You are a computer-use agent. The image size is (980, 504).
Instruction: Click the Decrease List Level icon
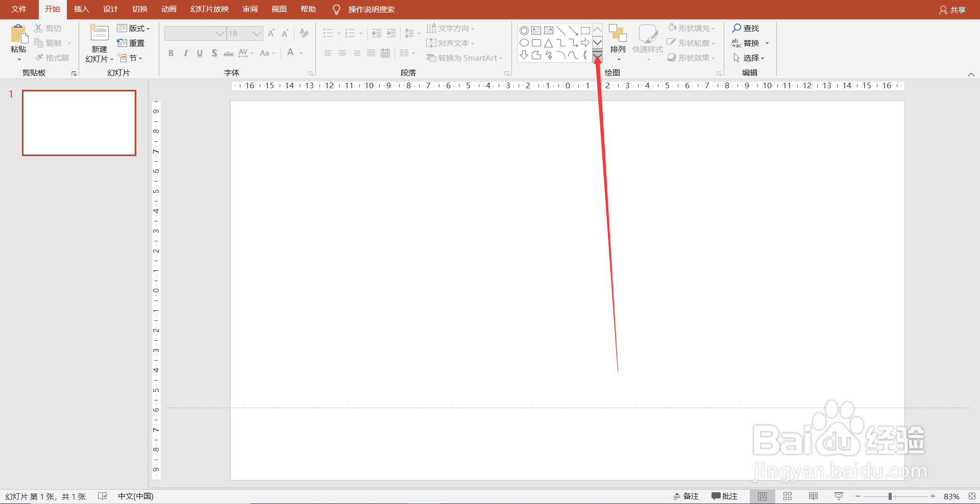(x=377, y=33)
